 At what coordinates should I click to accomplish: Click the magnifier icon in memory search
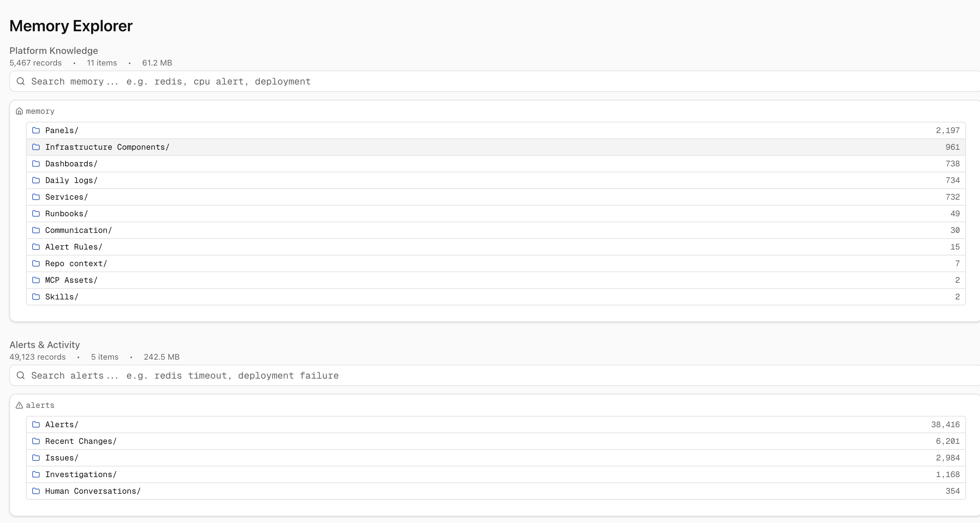click(x=21, y=81)
